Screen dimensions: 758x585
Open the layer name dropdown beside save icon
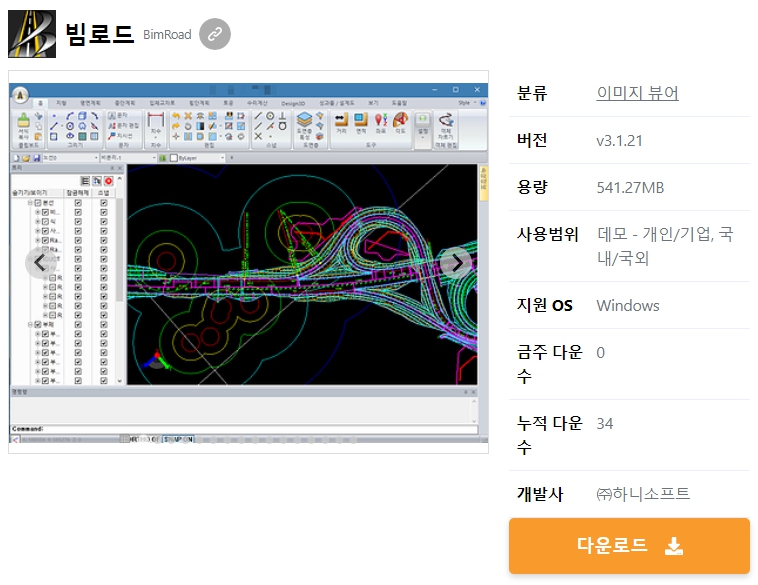pos(96,158)
